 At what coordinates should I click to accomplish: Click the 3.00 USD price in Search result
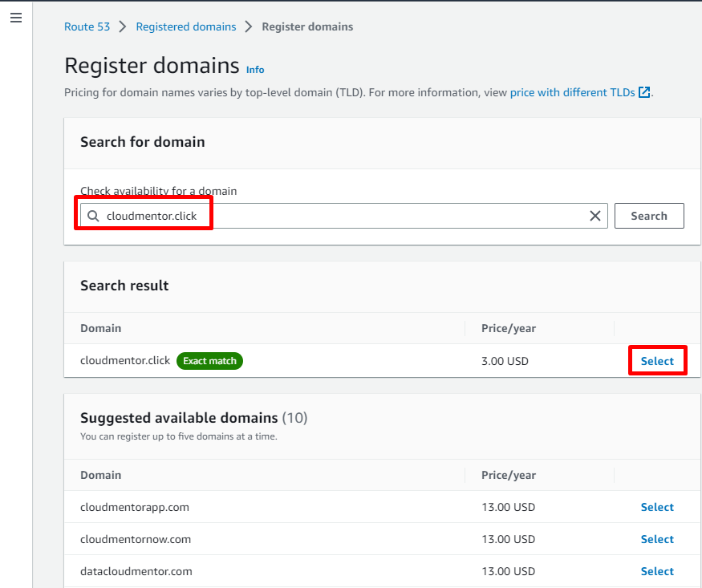click(505, 361)
